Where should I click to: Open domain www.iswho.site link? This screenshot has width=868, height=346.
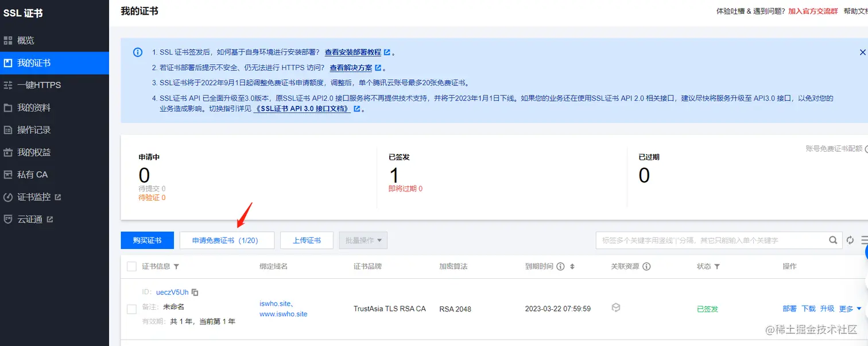pos(284,314)
